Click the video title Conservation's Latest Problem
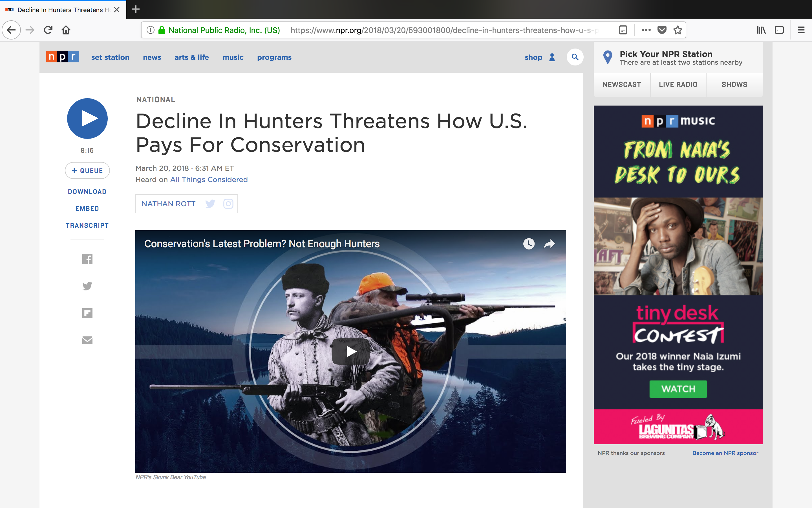Image resolution: width=812 pixels, height=508 pixels. pyautogui.click(x=262, y=244)
